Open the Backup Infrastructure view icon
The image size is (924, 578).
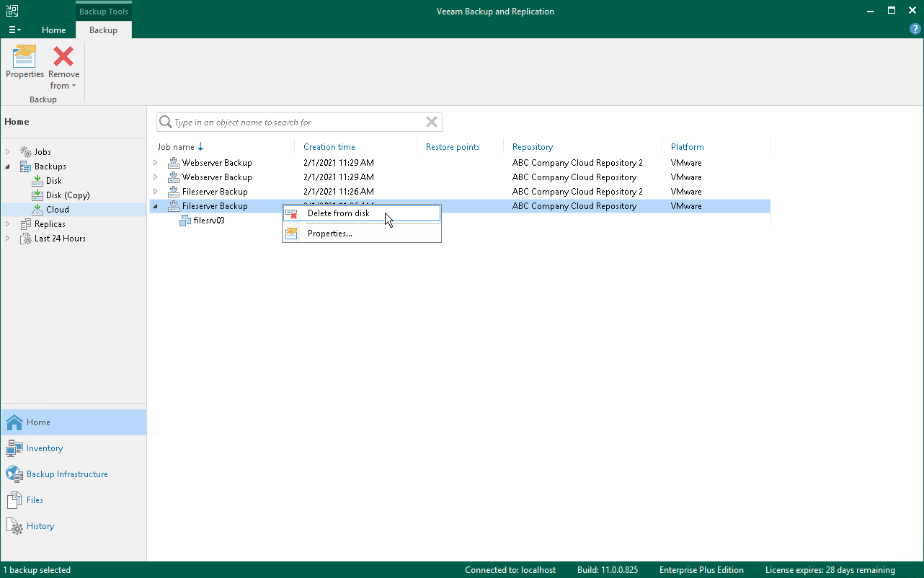pos(15,474)
